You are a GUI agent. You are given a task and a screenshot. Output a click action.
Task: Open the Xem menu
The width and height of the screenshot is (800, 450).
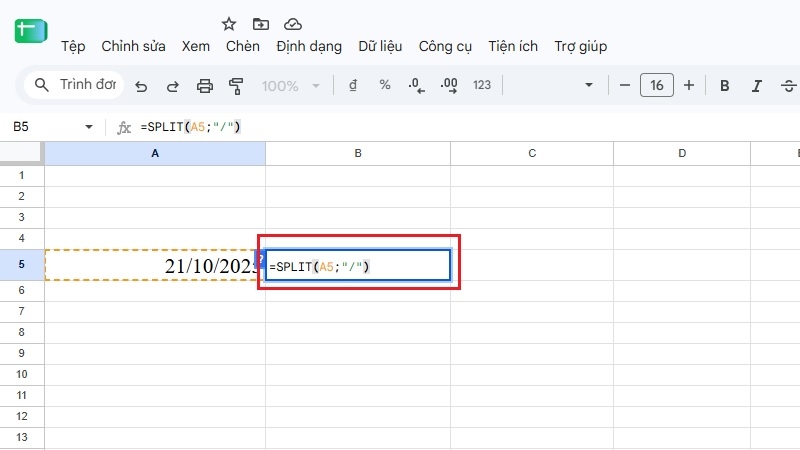pos(195,46)
